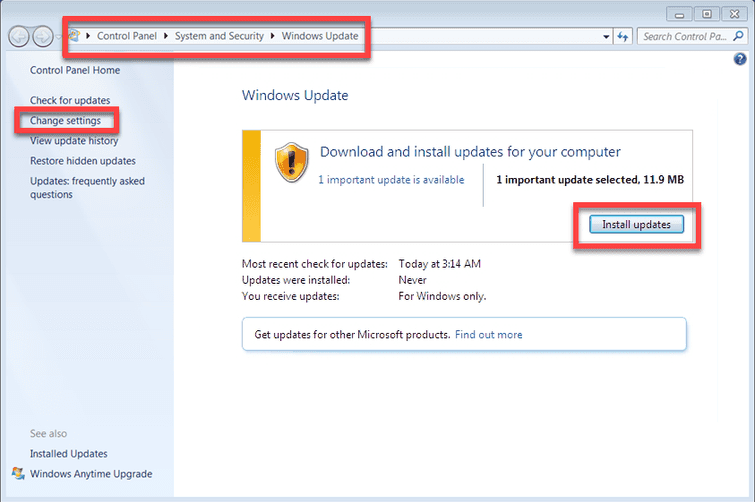755x502 pixels.
Task: Minimize the Windows Update window
Action: 679,14
